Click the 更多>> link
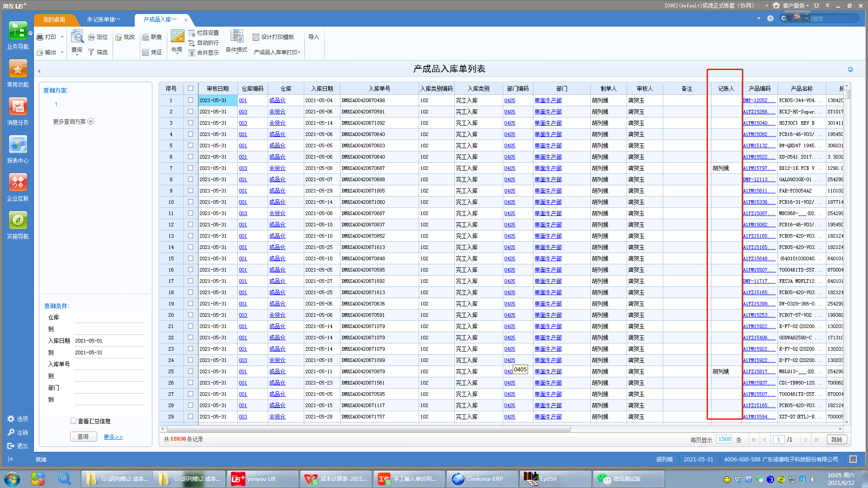Screen dimensions: 868x488 (113, 437)
